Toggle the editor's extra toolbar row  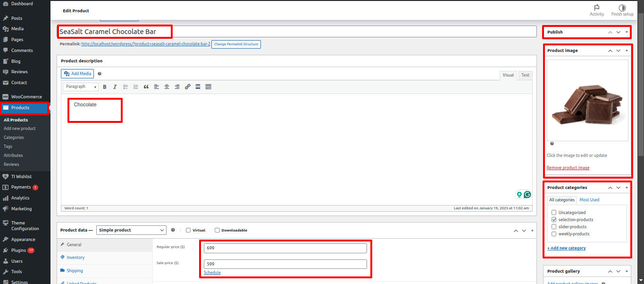point(208,87)
